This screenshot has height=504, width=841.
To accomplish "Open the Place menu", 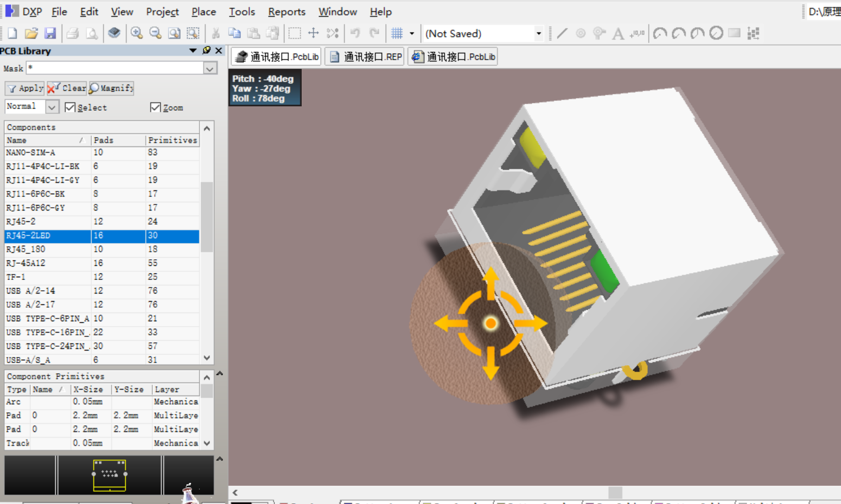I will 203,11.
